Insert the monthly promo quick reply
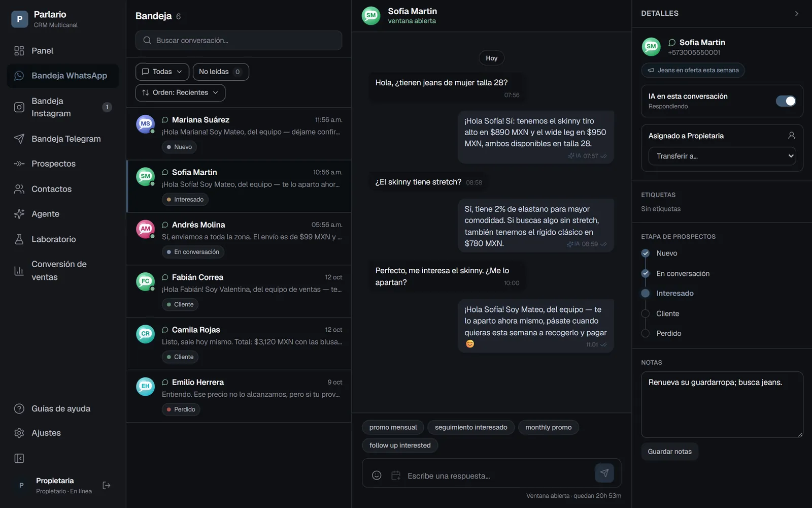Screen dimensions: 812x508 point(548,427)
